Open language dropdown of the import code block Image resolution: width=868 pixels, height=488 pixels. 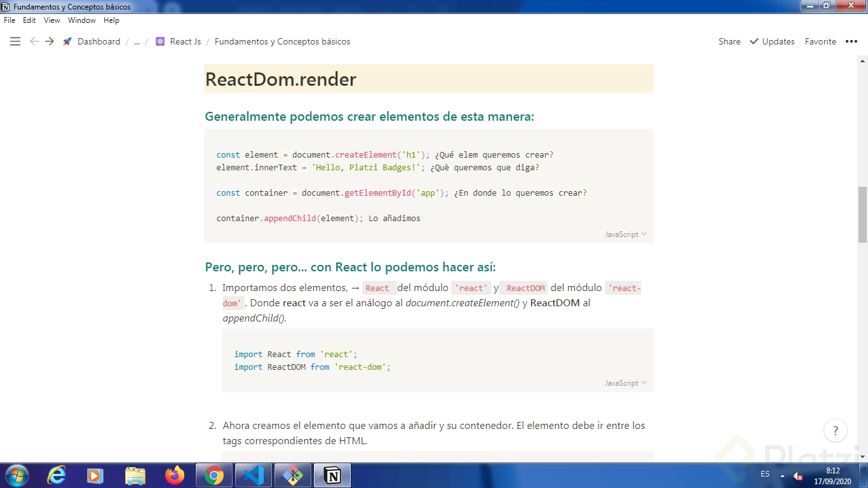coord(626,383)
